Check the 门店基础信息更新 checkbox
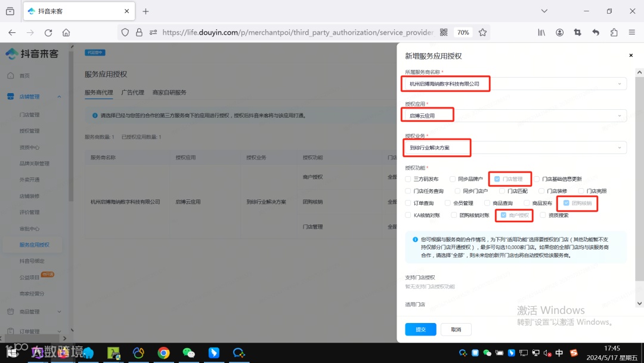This screenshot has height=363, width=644. click(537, 179)
